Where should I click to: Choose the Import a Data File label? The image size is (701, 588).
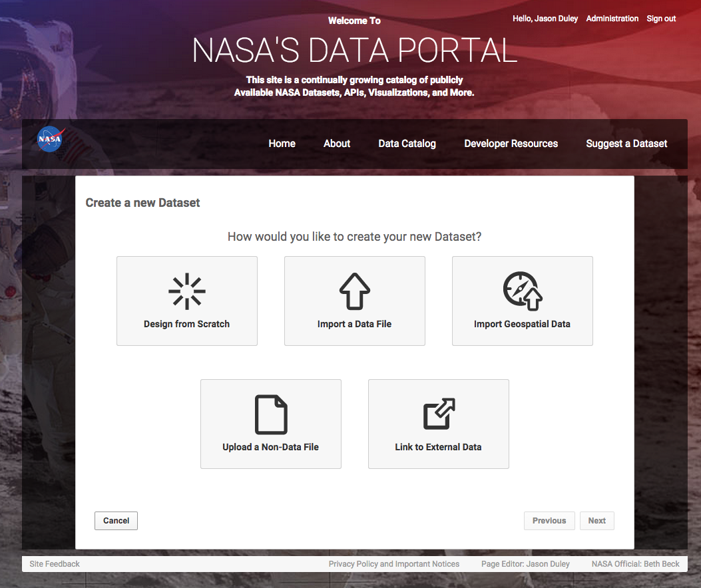355,324
